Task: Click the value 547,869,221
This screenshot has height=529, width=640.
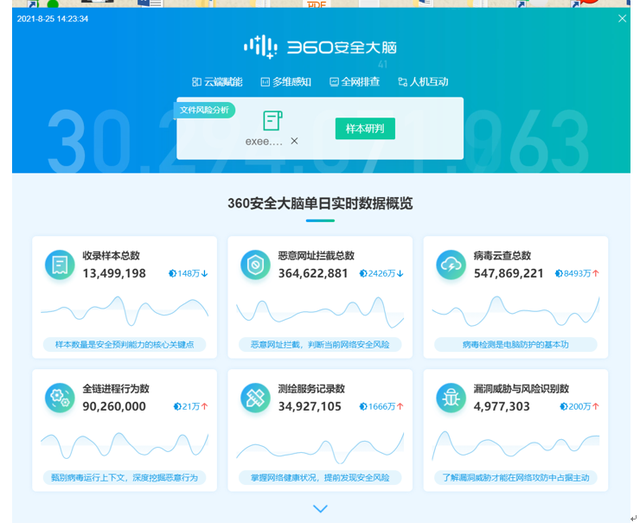Action: tap(509, 273)
